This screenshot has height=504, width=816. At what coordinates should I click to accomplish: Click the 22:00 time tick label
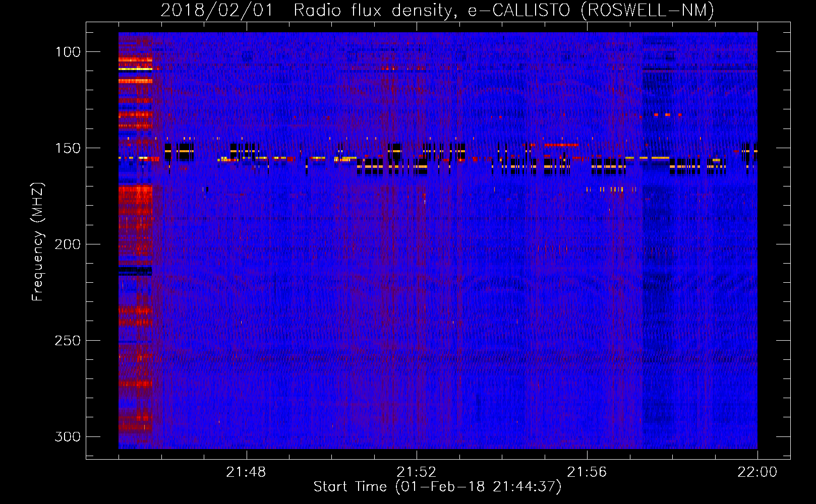pos(757,472)
